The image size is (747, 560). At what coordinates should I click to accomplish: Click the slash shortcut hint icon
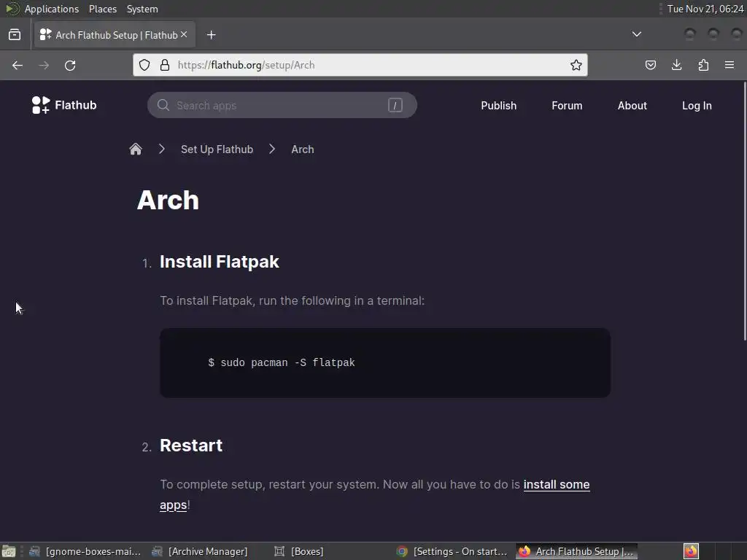(x=395, y=105)
